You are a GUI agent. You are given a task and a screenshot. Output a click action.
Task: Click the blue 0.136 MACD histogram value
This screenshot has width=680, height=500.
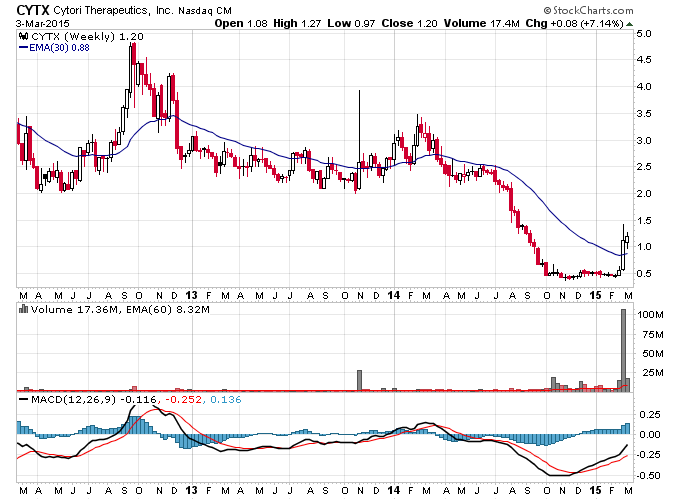(226, 399)
